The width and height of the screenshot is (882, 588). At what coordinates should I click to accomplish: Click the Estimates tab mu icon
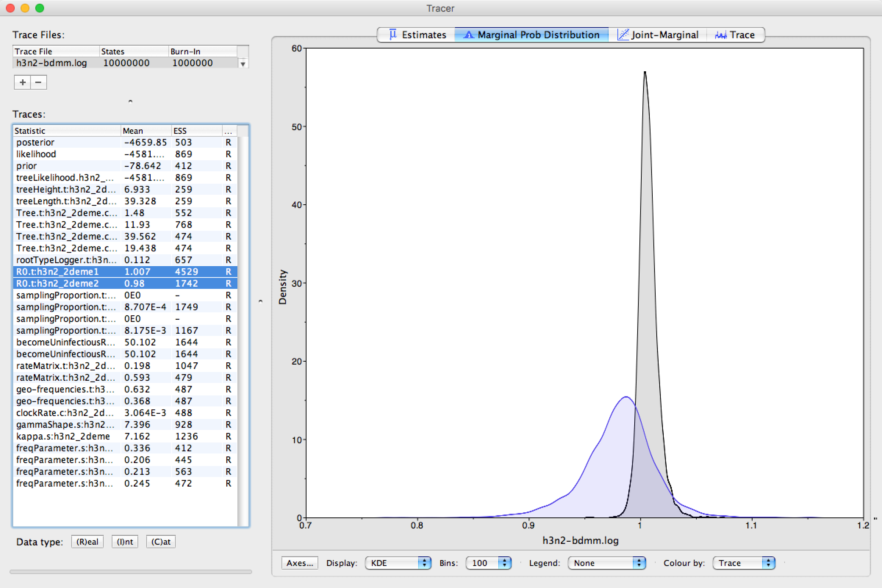tap(392, 35)
